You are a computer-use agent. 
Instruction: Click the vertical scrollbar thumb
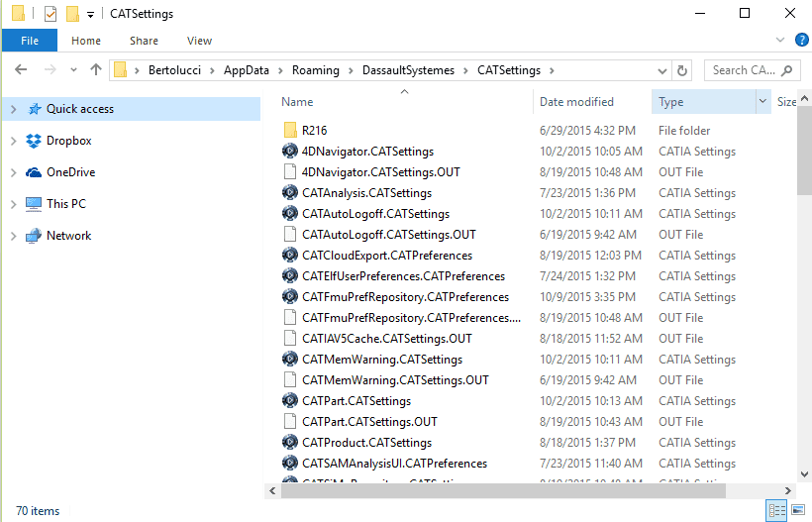[x=804, y=151]
